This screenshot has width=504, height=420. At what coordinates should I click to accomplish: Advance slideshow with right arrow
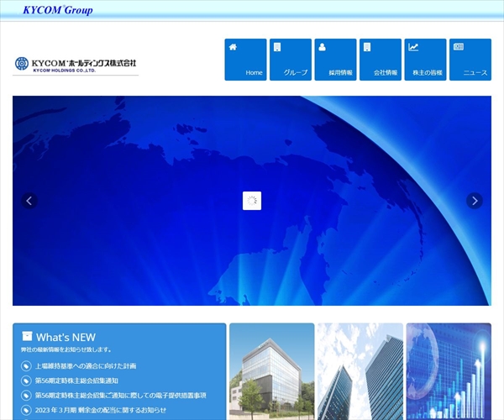pyautogui.click(x=475, y=201)
